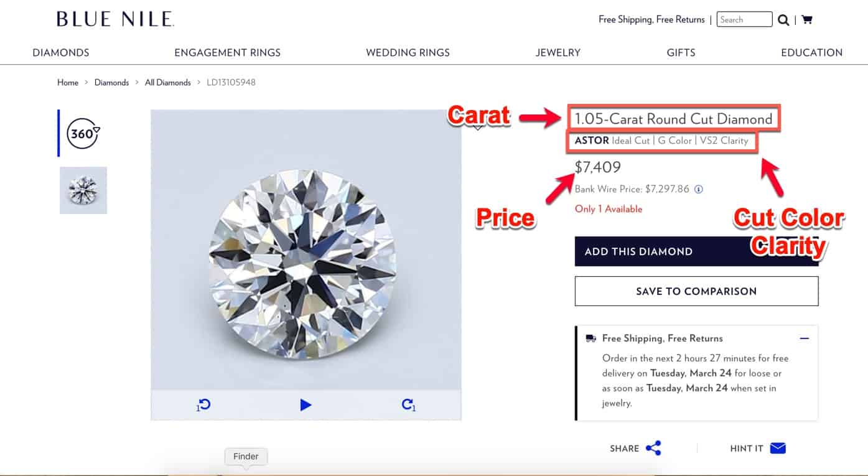Select the small diamond thumbnail image

coord(83,190)
